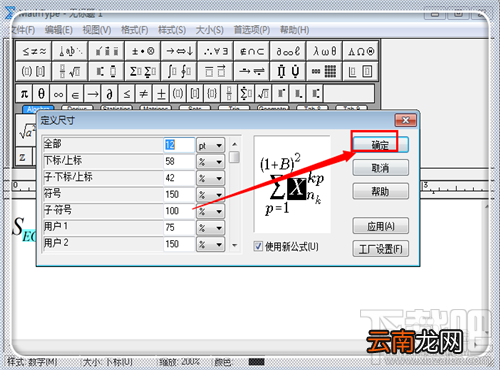Insert element-of symbol from small bar
Screen dimensions: 500x370
tap(75, 94)
